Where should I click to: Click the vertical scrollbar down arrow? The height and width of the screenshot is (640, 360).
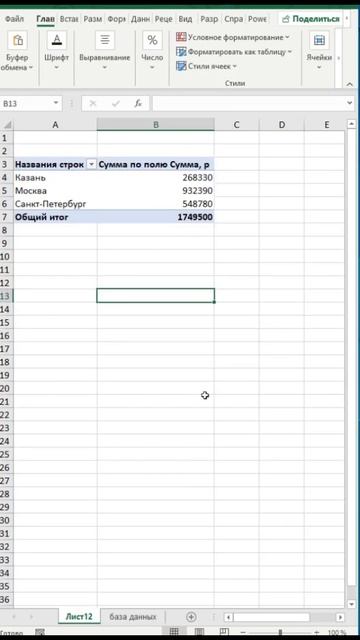tap(351, 604)
